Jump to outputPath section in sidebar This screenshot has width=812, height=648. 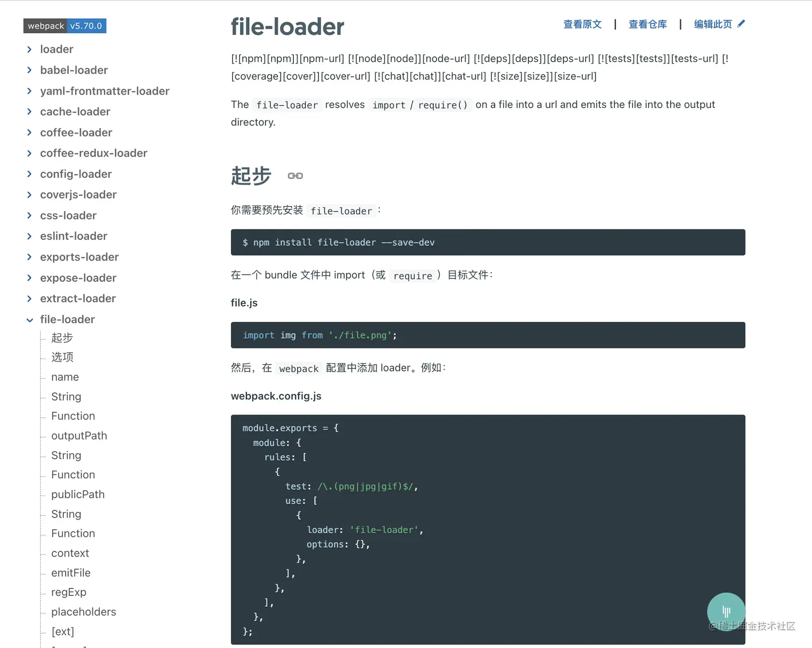tap(79, 436)
